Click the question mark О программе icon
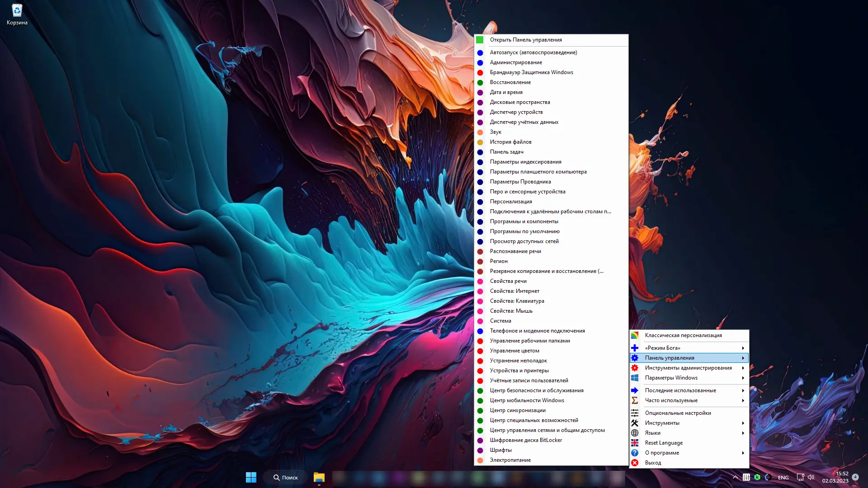 (635, 453)
